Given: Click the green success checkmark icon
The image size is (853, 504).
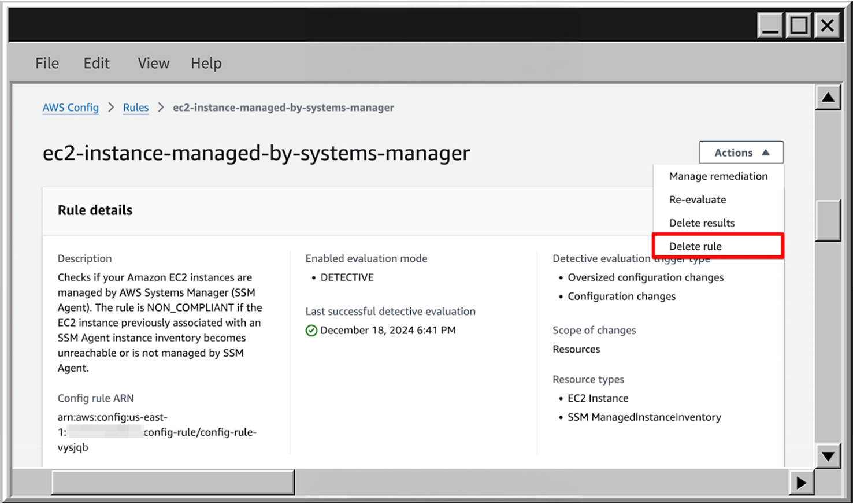Looking at the screenshot, I should point(311,331).
